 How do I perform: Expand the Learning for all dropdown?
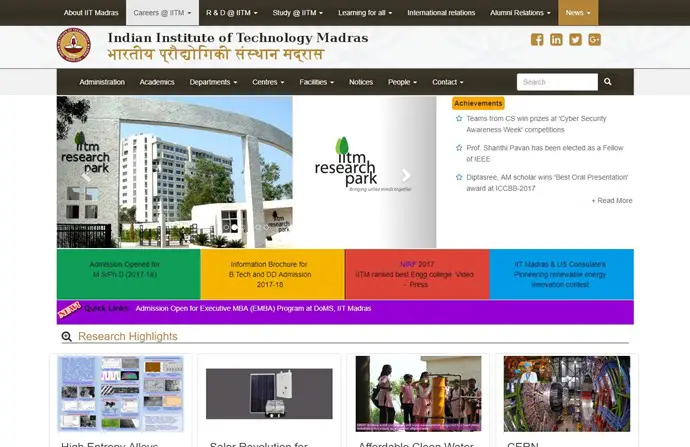(365, 13)
